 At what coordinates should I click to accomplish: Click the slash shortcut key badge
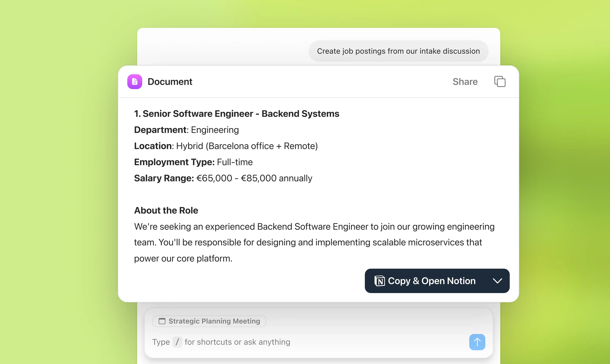(x=177, y=342)
